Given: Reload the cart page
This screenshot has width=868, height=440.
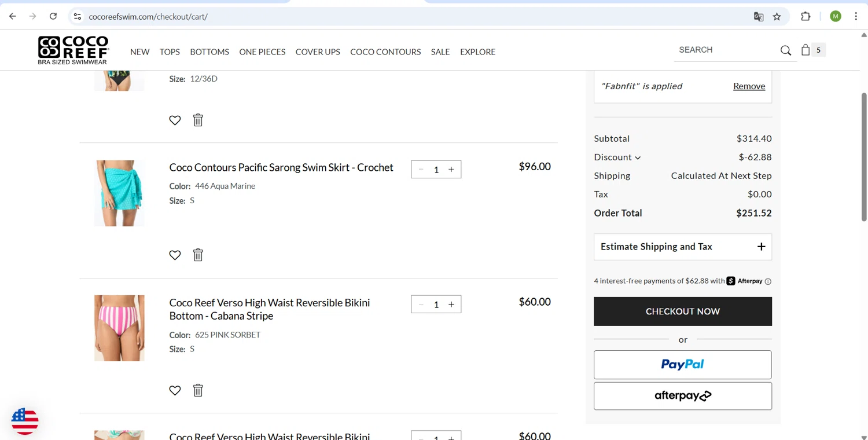Looking at the screenshot, I should coord(53,16).
